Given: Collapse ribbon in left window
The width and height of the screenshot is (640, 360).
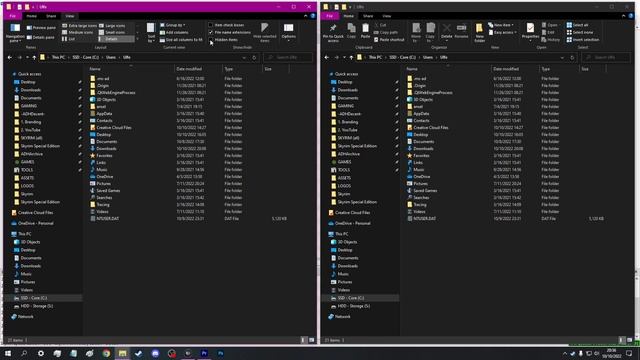Looking at the screenshot, I should pyautogui.click(x=305, y=16).
